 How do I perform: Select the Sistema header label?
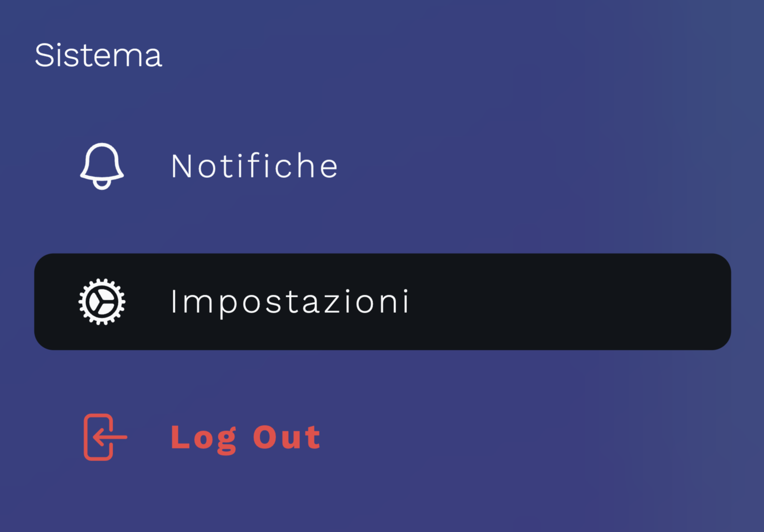(x=99, y=55)
